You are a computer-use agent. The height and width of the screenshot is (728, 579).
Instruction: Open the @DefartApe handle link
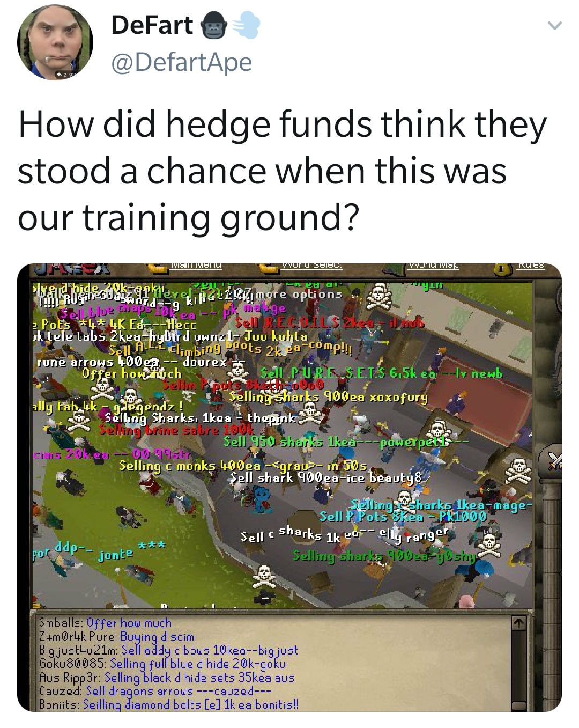181,62
